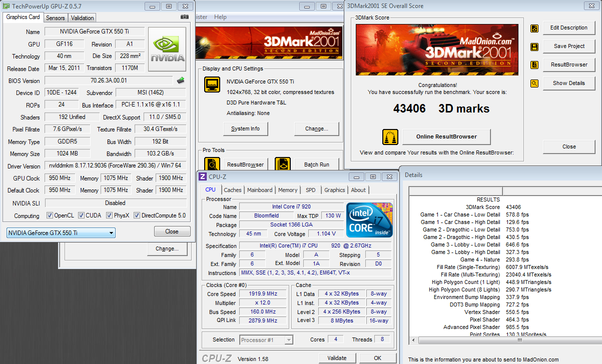Switch to the Validation tab in GPU-Z

coord(82,18)
